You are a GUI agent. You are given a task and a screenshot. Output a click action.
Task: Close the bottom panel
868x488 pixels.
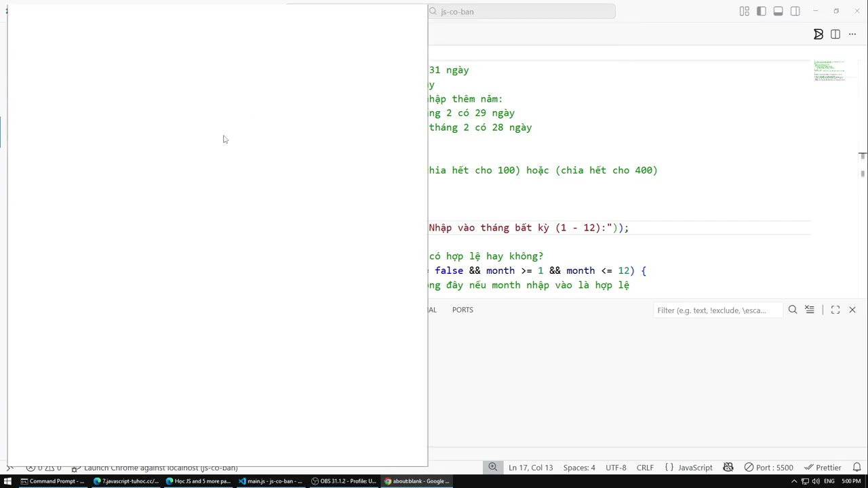pos(852,310)
